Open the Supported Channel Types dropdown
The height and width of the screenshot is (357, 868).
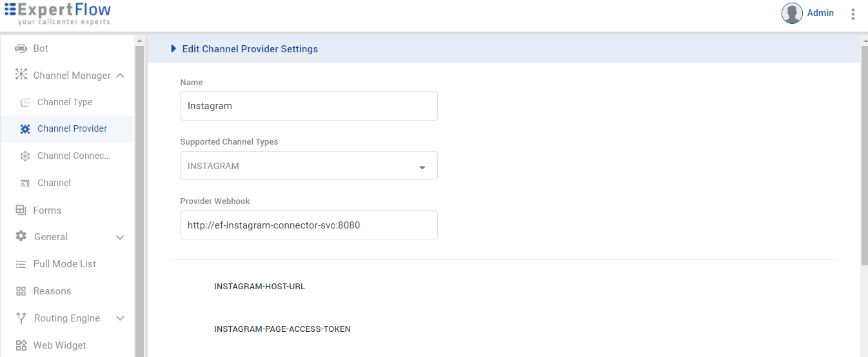coord(422,167)
